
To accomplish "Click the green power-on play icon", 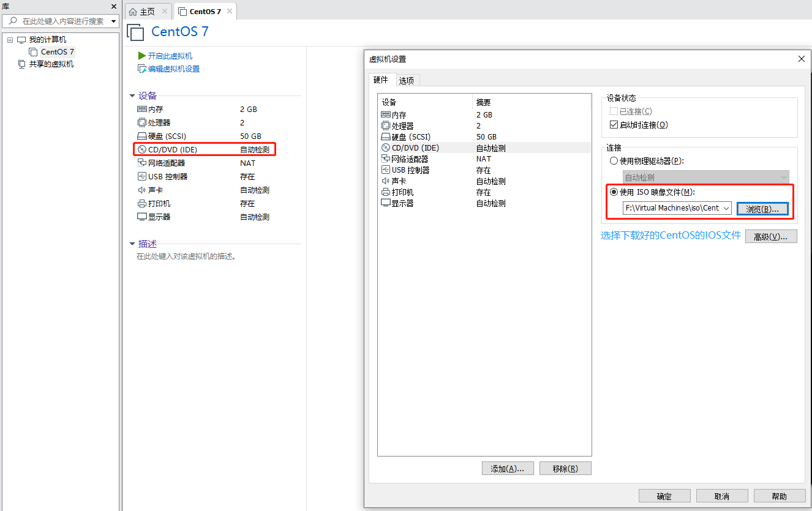I will [142, 56].
